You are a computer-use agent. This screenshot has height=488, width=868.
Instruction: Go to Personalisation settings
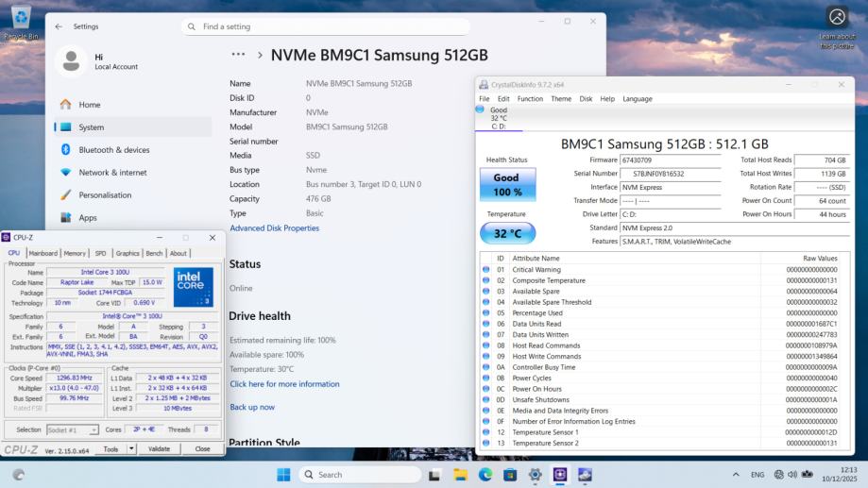click(x=105, y=194)
